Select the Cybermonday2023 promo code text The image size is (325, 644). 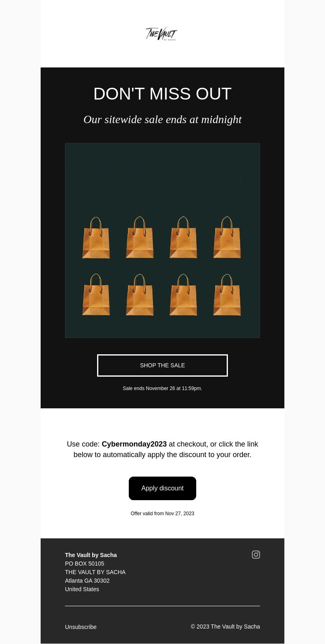coord(134,444)
